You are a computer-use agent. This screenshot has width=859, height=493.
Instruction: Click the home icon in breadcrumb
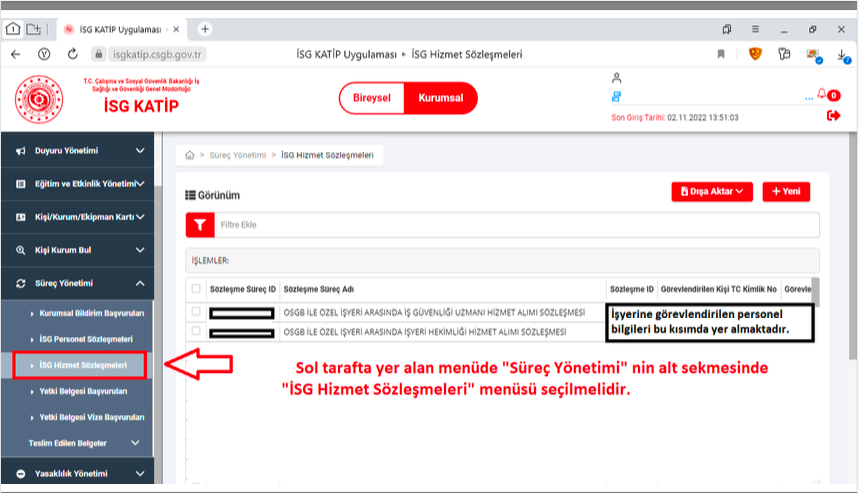coord(190,156)
